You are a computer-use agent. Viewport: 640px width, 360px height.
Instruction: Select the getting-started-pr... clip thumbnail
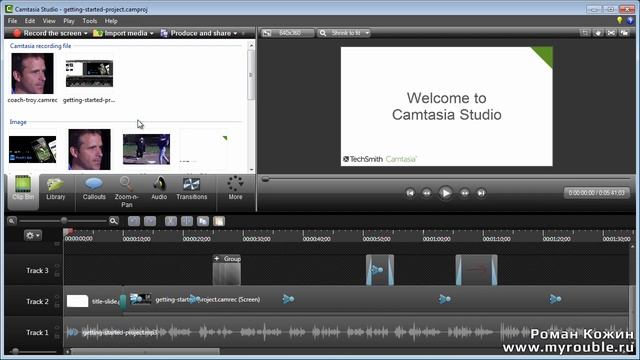tap(89, 73)
